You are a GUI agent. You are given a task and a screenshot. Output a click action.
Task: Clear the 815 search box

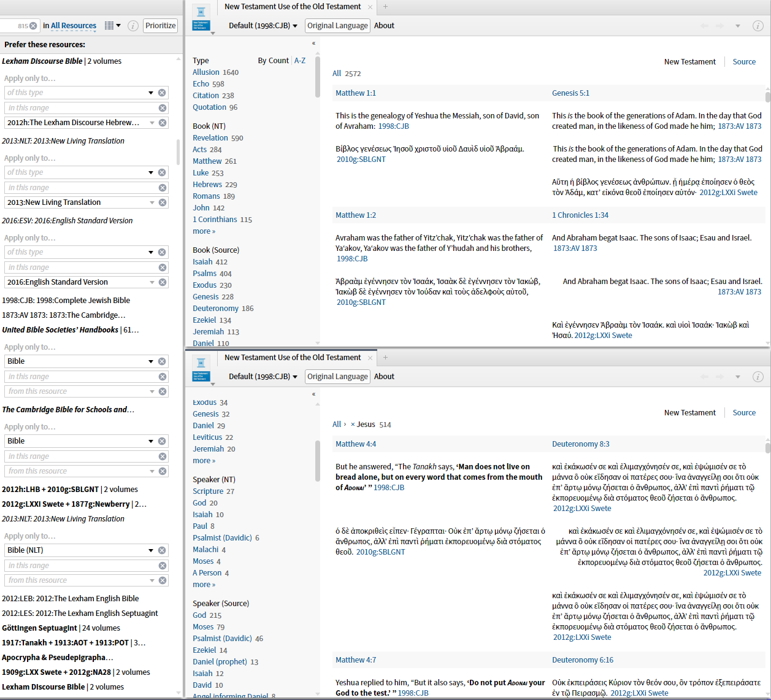33,26
